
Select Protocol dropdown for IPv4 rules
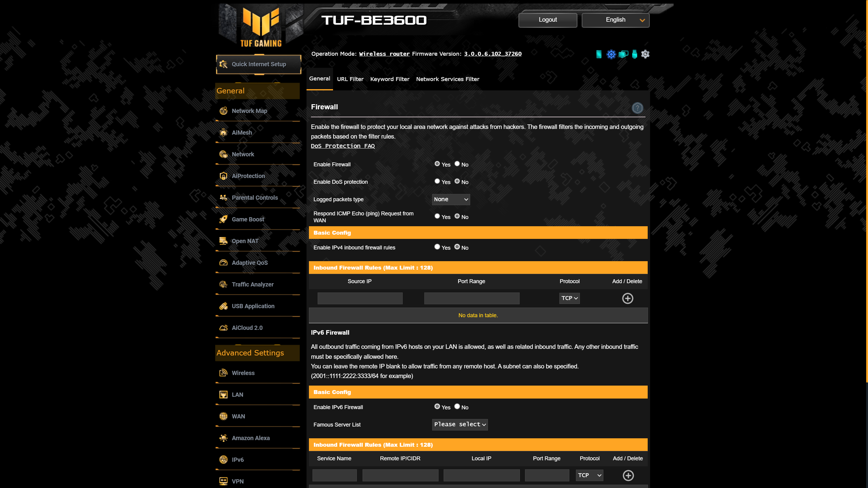pos(569,298)
